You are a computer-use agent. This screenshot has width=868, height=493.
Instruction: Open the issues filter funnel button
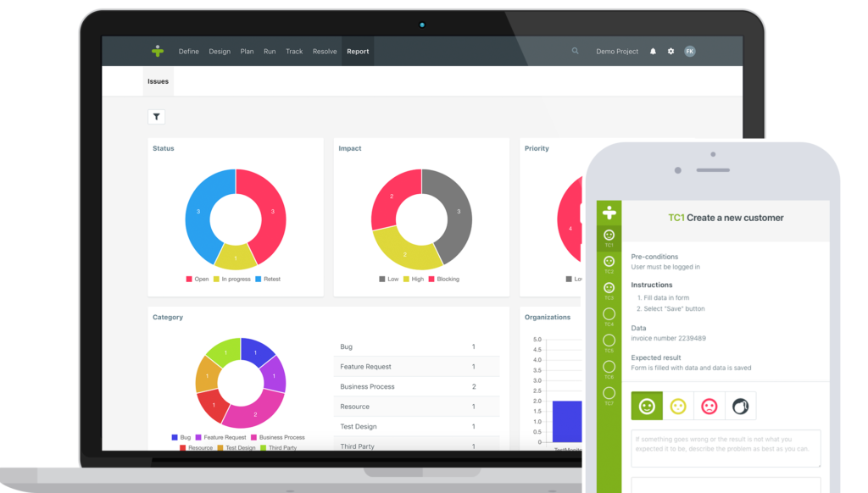[156, 117]
